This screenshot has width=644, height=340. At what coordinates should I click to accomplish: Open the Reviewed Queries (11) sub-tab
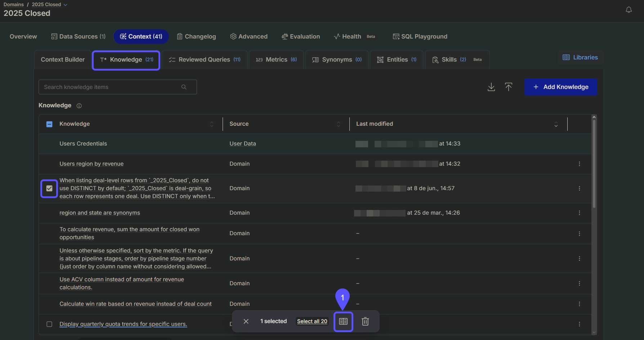click(x=205, y=60)
